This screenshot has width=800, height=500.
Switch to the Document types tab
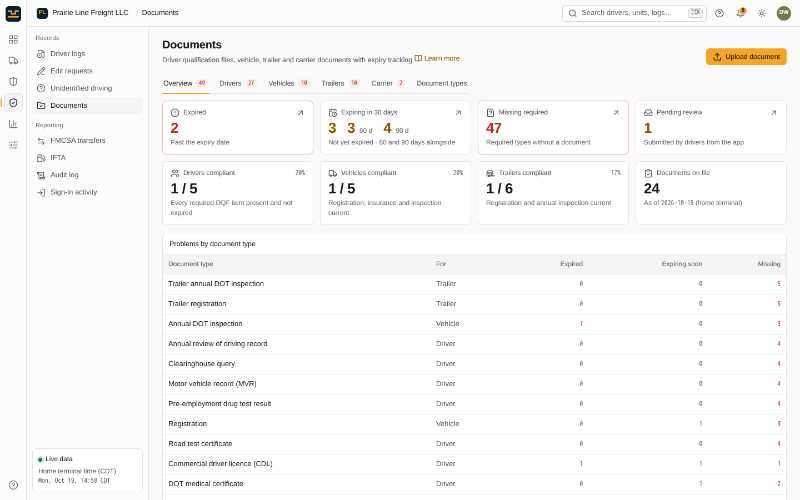pyautogui.click(x=442, y=84)
